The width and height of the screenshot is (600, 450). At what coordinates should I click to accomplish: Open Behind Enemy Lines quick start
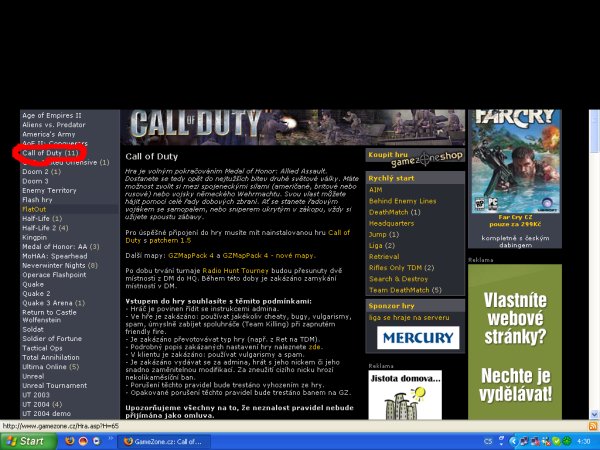pyautogui.click(x=403, y=201)
